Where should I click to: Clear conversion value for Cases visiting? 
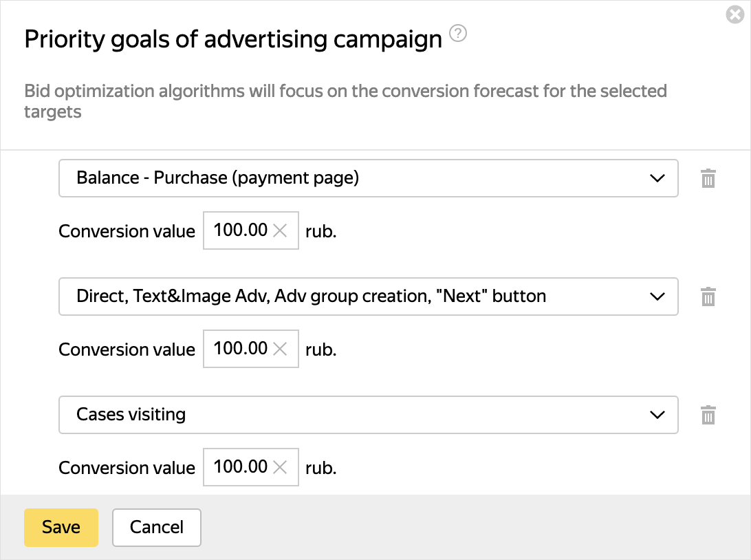click(x=280, y=468)
